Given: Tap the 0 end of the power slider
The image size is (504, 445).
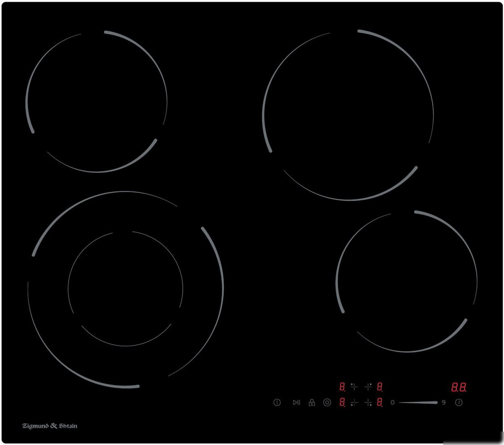Looking at the screenshot, I should (x=392, y=403).
